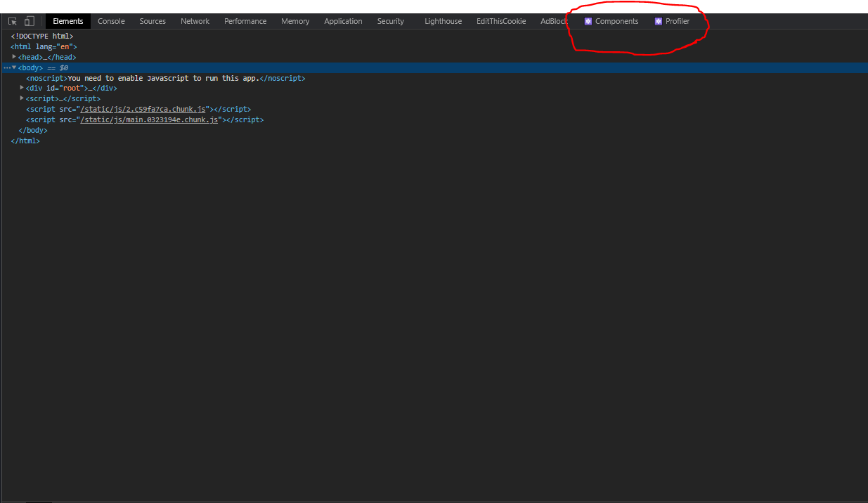Open the Lighthouse tab
Image resolution: width=868 pixels, height=503 pixels.
click(x=443, y=21)
